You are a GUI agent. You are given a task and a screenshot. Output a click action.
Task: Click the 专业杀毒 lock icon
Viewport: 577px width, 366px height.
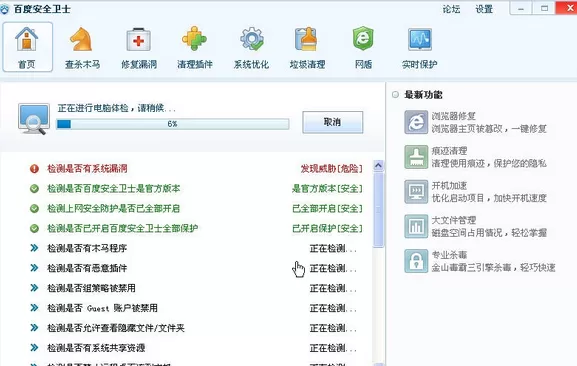pos(416,261)
